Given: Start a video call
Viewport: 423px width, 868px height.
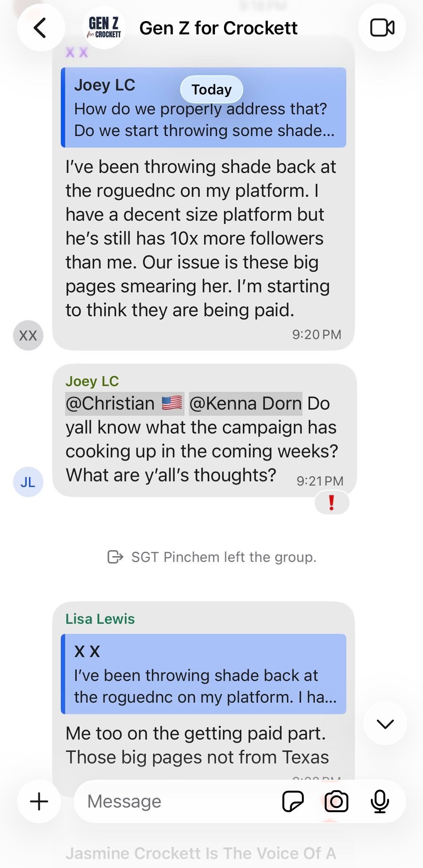Looking at the screenshot, I should (x=382, y=28).
